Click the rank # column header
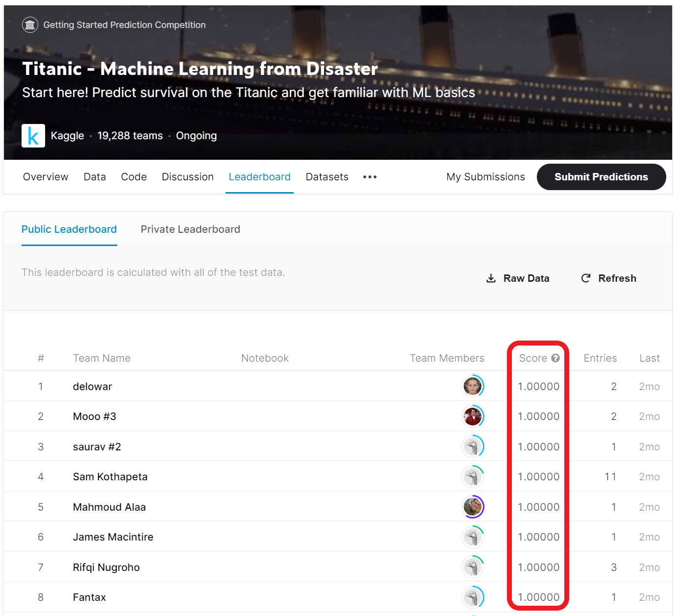The height and width of the screenshot is (616, 680). click(x=41, y=358)
